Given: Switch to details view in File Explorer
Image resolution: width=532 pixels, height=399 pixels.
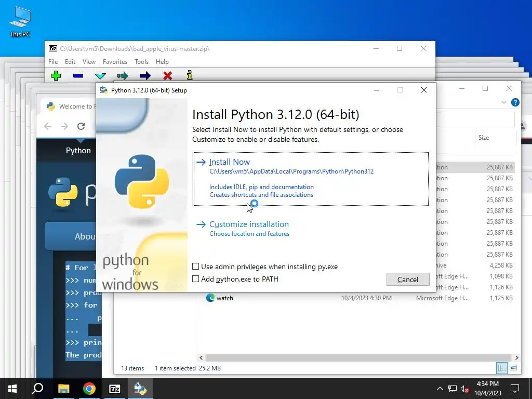Looking at the screenshot, I should [x=502, y=368].
